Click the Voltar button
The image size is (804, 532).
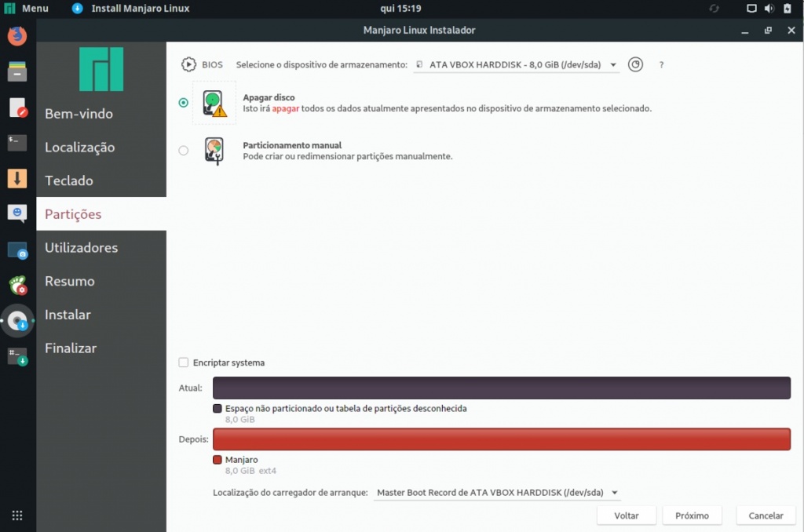point(626,515)
